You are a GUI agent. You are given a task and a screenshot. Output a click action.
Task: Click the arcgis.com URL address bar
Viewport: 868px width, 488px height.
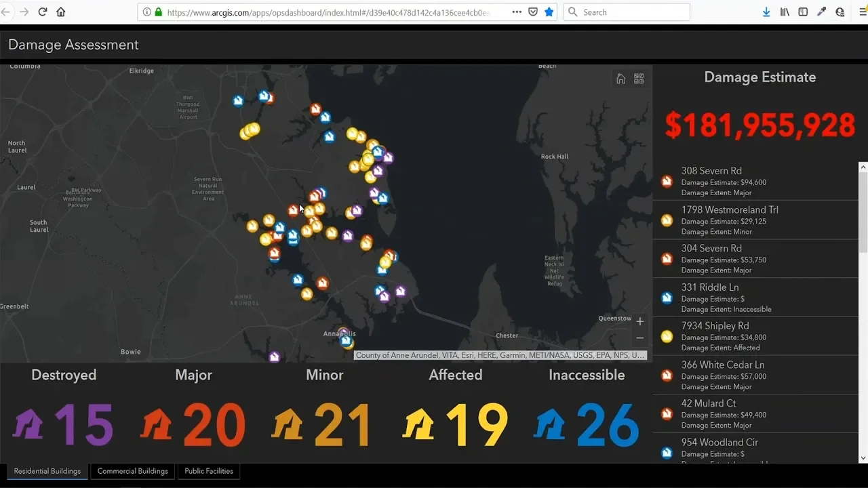[329, 12]
